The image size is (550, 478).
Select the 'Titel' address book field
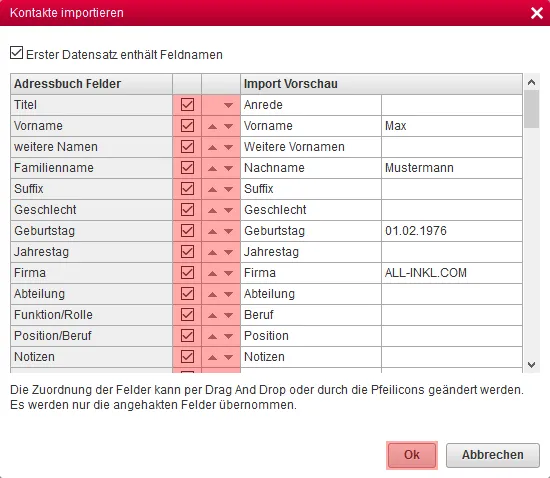[92, 105]
